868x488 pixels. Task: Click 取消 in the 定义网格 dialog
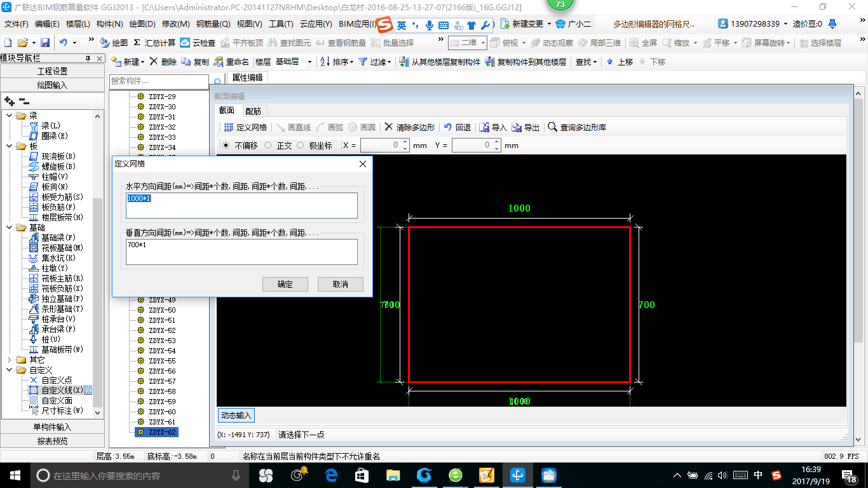pyautogui.click(x=341, y=284)
